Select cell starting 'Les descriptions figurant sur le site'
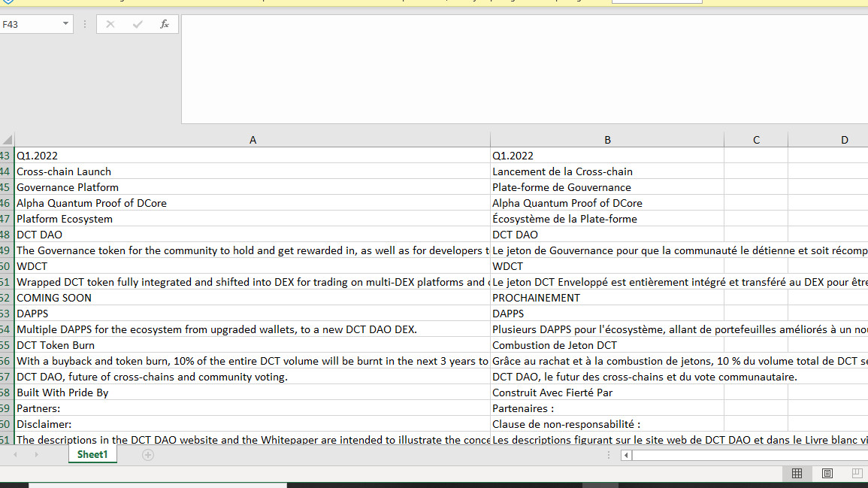Image resolution: width=868 pixels, height=488 pixels. click(x=607, y=438)
